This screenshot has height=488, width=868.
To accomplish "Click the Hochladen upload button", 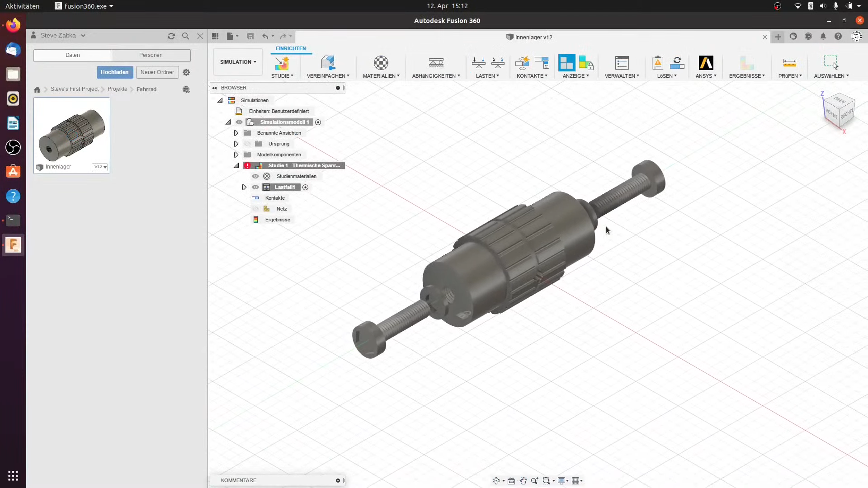I will pyautogui.click(x=114, y=72).
